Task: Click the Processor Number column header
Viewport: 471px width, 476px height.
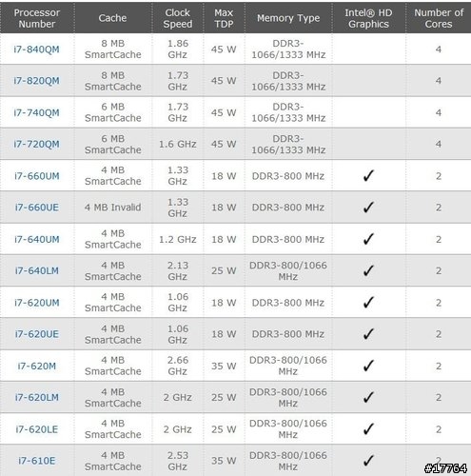Action: coord(37,18)
